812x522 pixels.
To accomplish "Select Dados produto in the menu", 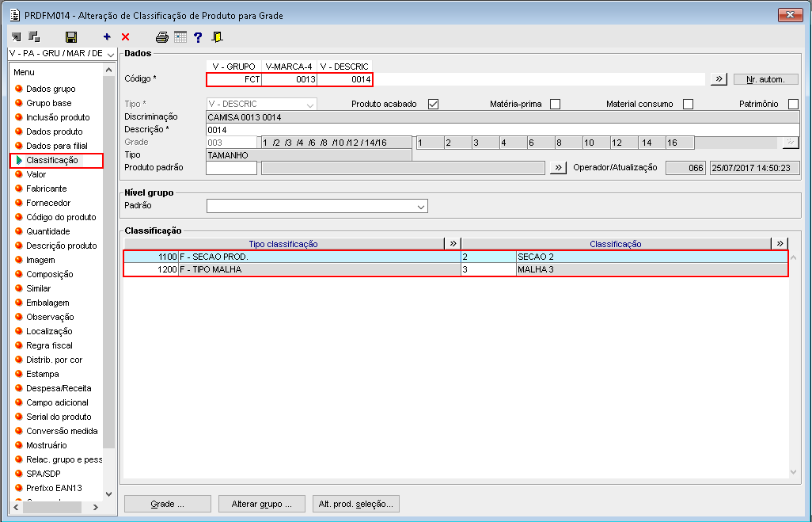I will [x=55, y=131].
